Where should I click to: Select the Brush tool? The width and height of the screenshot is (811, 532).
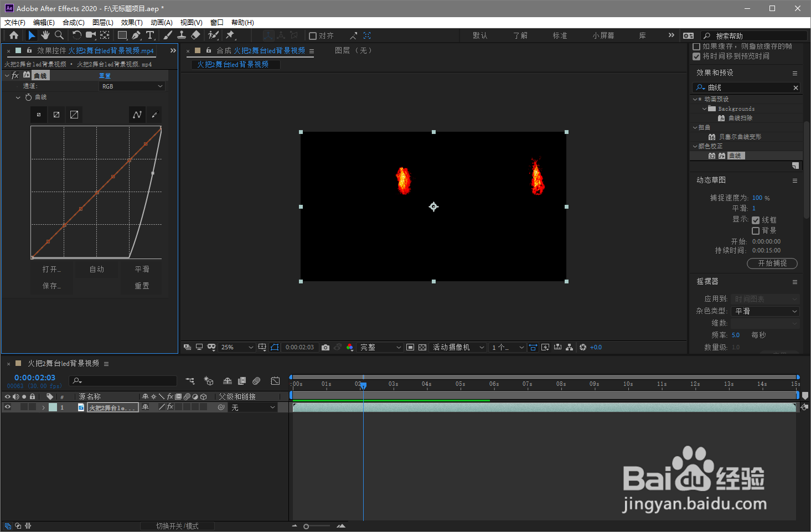click(167, 35)
